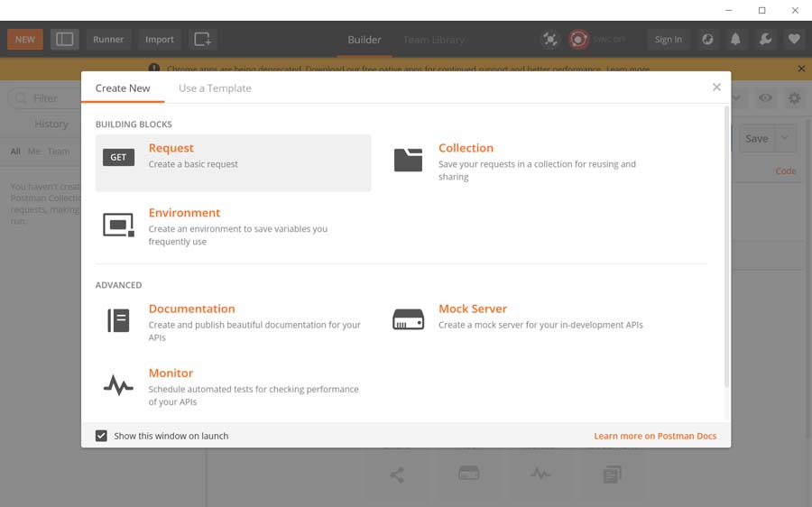812x507 pixels.
Task: Click the Mock Server title link
Action: click(472, 309)
